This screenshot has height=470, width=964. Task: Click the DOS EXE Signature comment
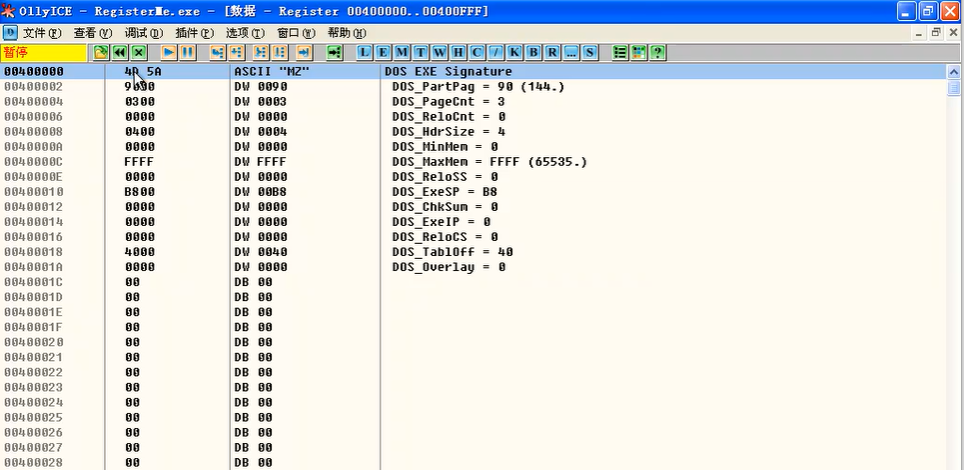[x=448, y=72]
